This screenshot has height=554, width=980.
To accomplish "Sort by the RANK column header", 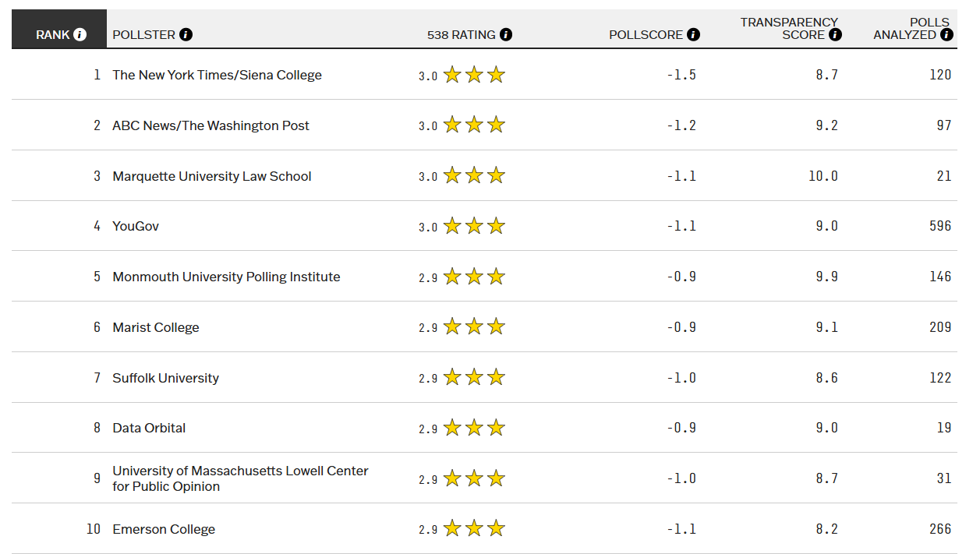I will [x=52, y=35].
